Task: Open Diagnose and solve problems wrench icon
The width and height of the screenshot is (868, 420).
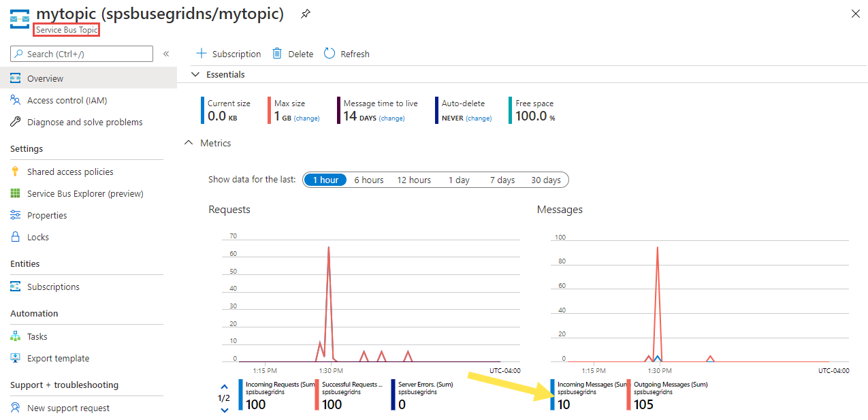Action: coord(15,122)
